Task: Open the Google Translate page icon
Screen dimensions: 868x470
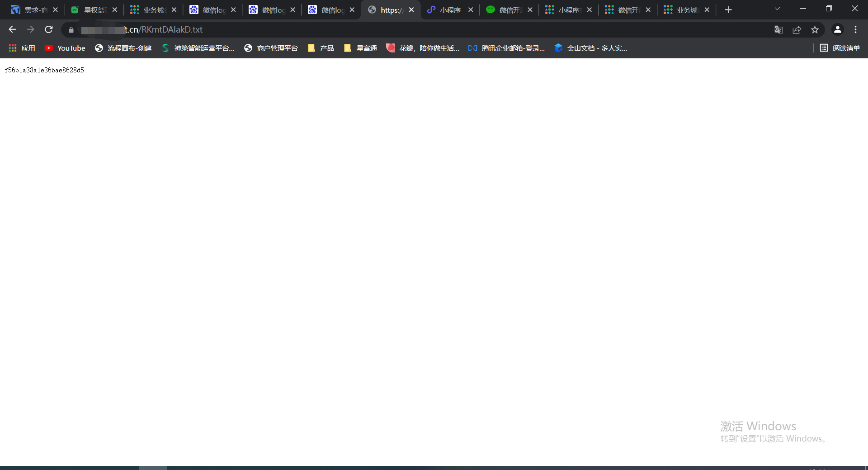Action: pos(778,30)
